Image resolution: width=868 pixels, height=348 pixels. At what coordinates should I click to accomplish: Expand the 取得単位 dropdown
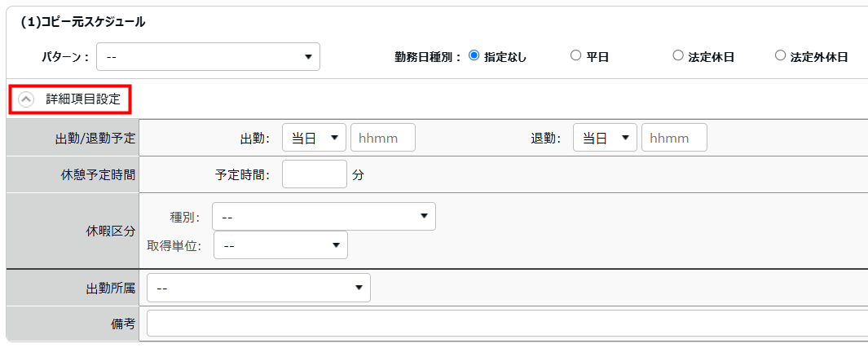tap(280, 244)
